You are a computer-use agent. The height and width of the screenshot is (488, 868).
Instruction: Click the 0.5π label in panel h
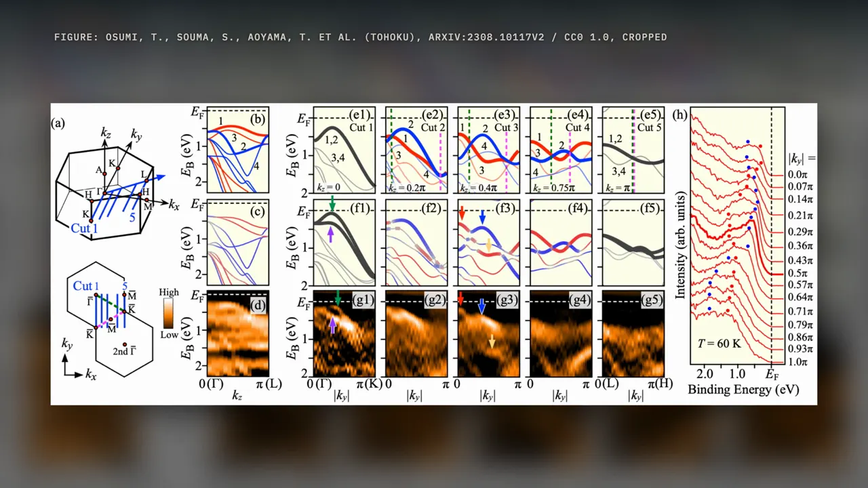pos(799,273)
